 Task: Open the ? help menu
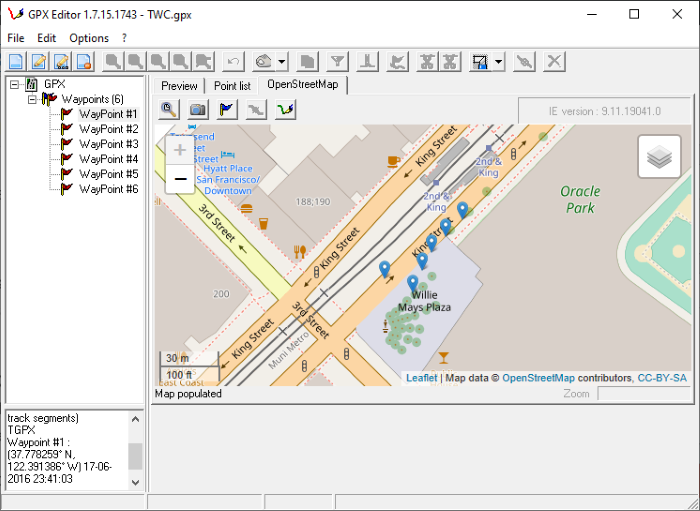tap(124, 38)
